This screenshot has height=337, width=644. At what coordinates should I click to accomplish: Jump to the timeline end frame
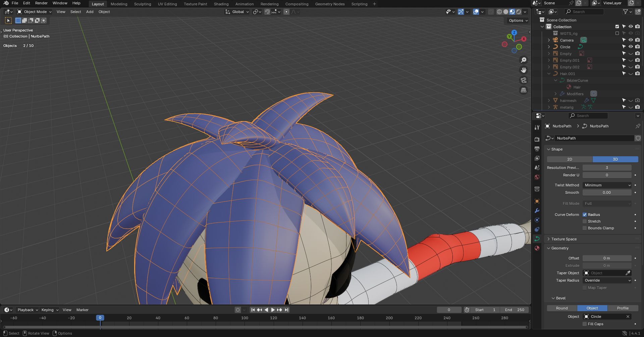tap(286, 310)
